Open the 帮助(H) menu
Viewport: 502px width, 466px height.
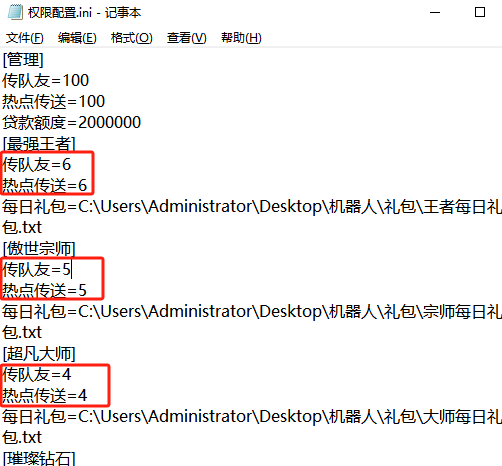[241, 38]
